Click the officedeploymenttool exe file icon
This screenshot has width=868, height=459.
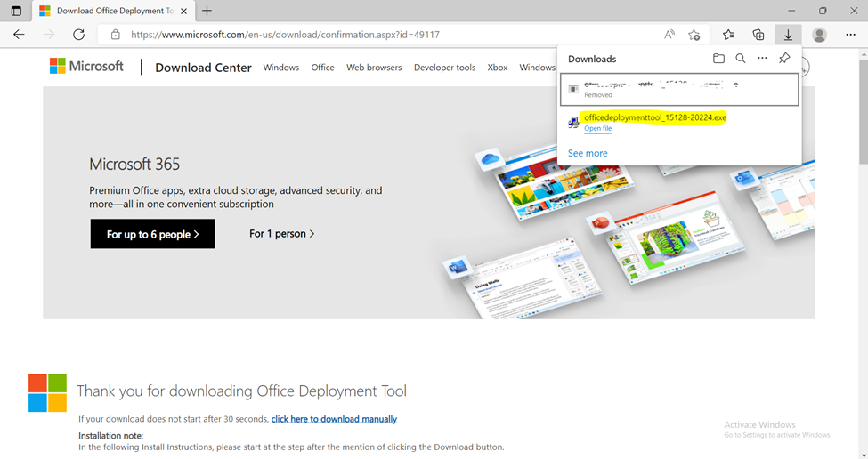(573, 122)
